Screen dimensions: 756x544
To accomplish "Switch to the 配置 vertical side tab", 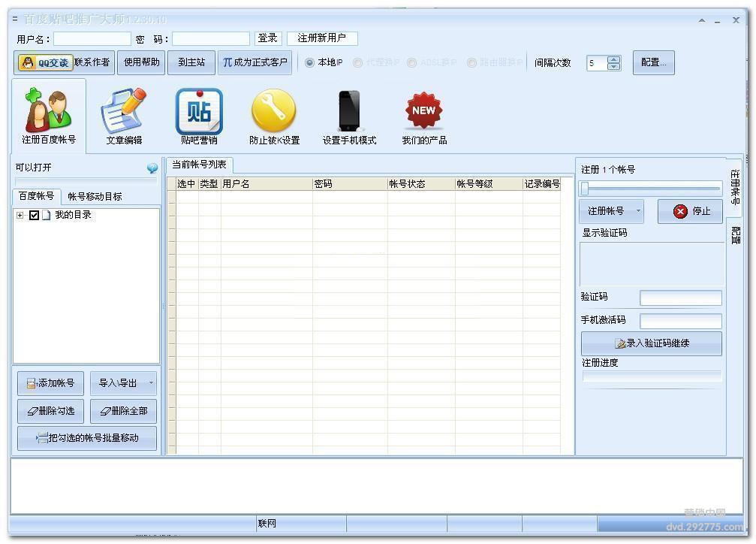I will click(x=735, y=236).
